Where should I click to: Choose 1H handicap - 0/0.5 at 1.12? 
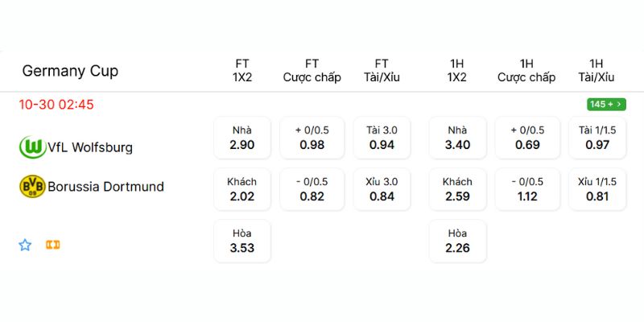point(526,189)
